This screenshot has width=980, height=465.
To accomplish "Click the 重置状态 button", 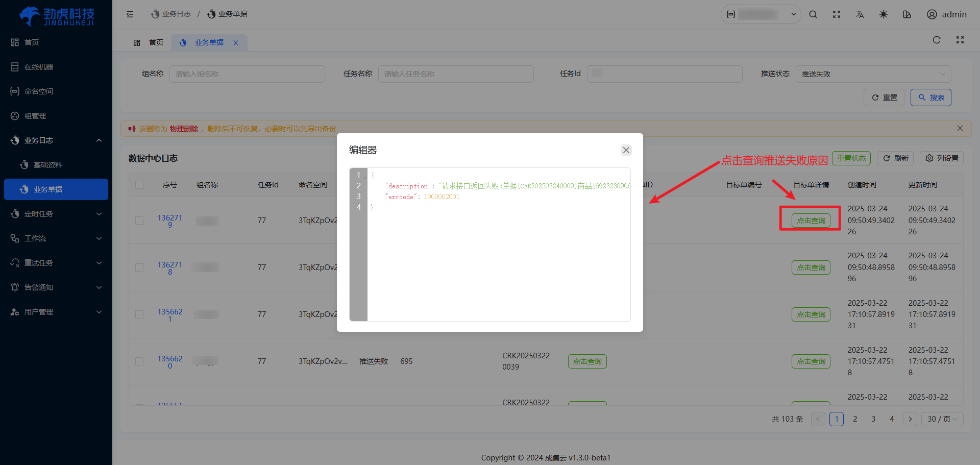I will 851,158.
